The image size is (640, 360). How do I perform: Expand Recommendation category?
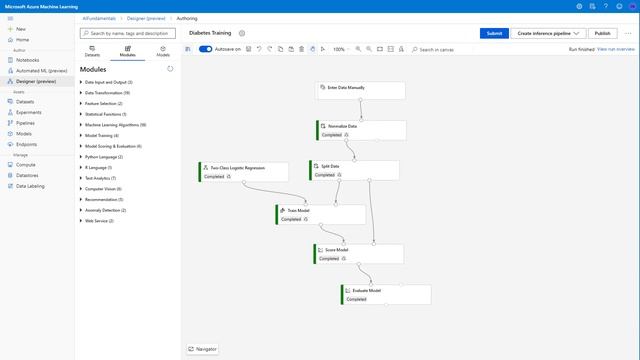coord(101,199)
